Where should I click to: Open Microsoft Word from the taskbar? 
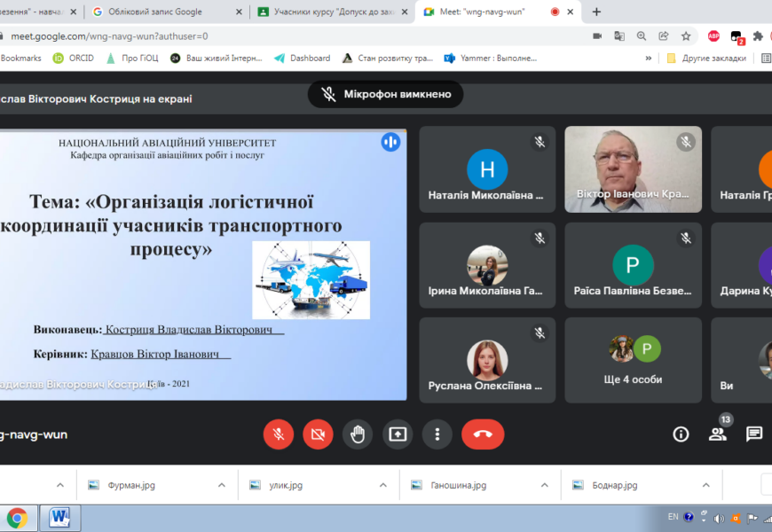pyautogui.click(x=60, y=517)
